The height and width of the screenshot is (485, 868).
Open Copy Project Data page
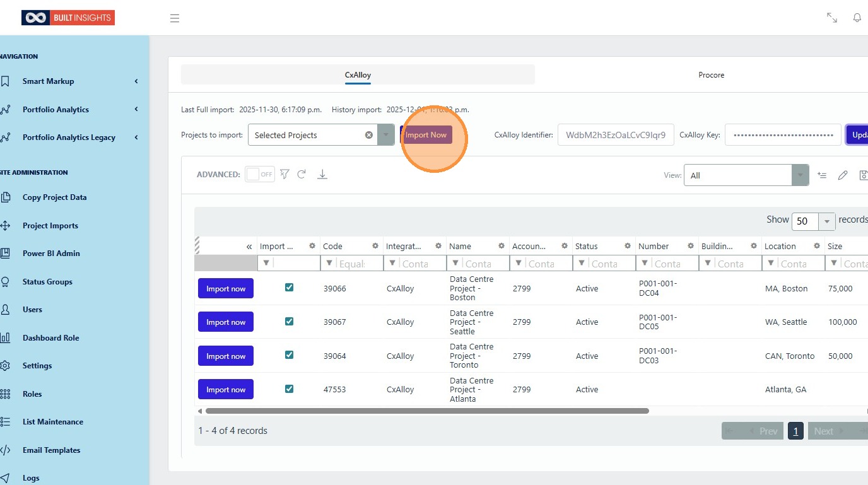[54, 197]
